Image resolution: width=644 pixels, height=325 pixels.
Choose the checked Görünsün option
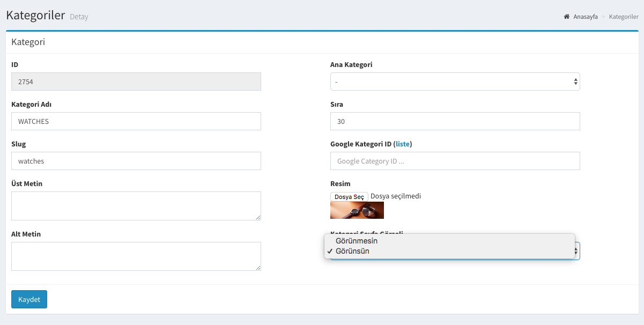click(352, 251)
